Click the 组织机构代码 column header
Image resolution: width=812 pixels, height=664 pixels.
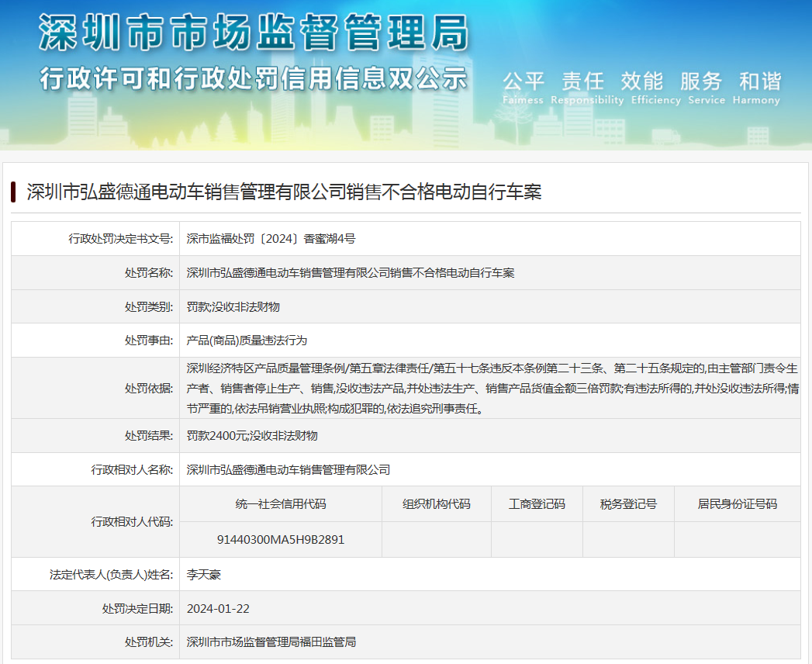coord(437,504)
